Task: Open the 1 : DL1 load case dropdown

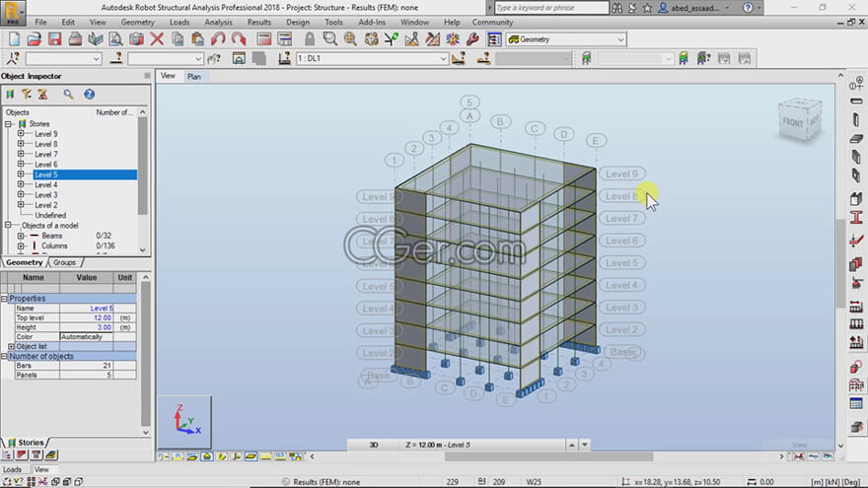Action: (443, 58)
